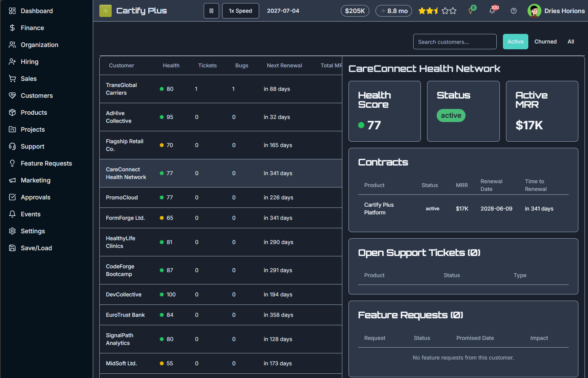This screenshot has width=588, height=378.
Task: Focus the Search customers field
Action: tap(455, 42)
